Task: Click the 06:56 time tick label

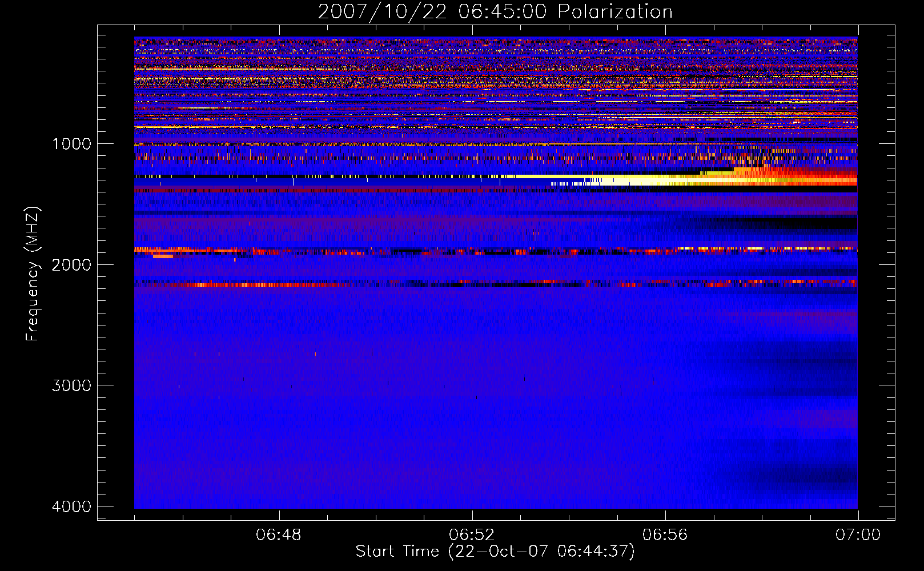Action: [665, 535]
